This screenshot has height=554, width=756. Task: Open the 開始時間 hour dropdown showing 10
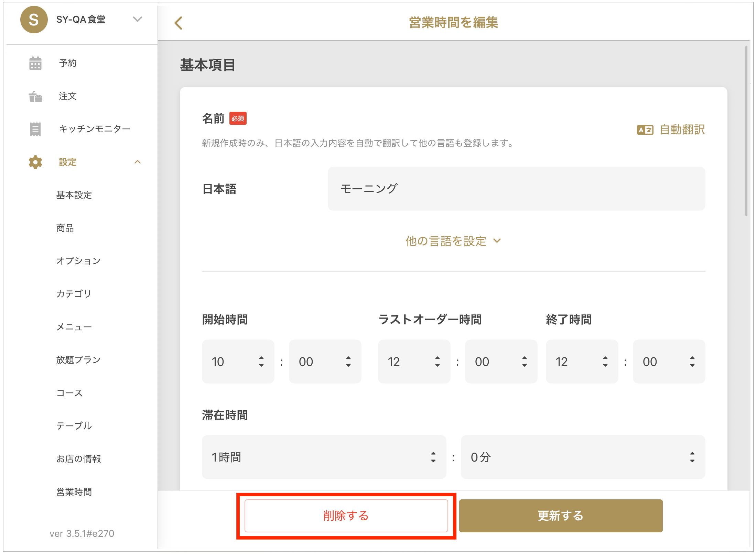tap(238, 362)
